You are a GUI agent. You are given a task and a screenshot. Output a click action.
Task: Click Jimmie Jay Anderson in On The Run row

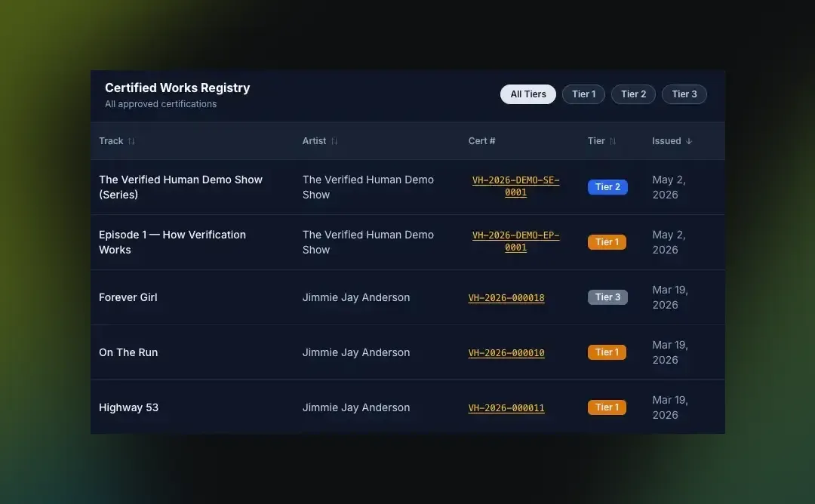click(356, 352)
